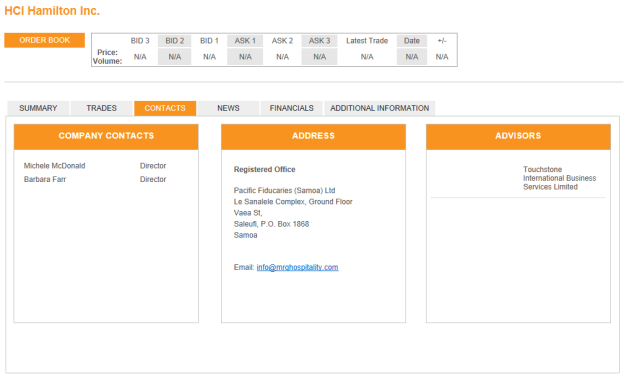Switch to the SUMMARY tab
Viewport: 624px width, 377px height.
pyautogui.click(x=38, y=108)
